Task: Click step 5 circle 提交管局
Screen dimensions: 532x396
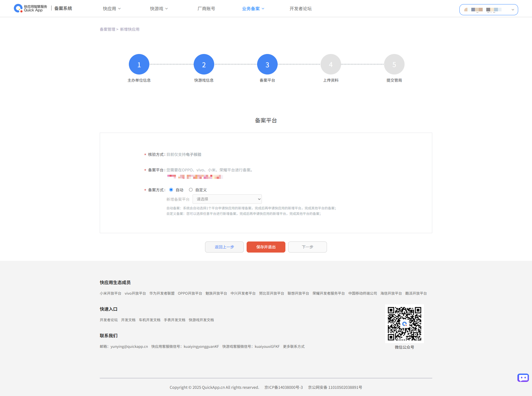Action: [394, 64]
